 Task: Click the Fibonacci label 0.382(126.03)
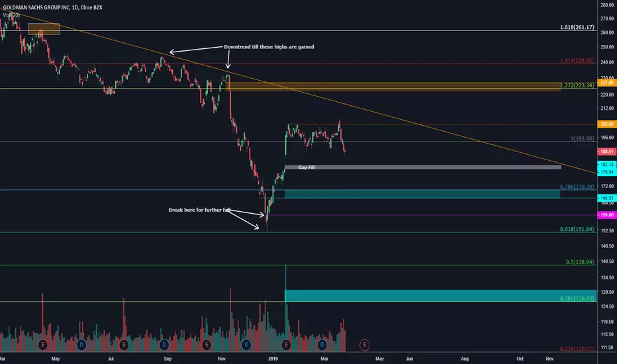[577, 298]
